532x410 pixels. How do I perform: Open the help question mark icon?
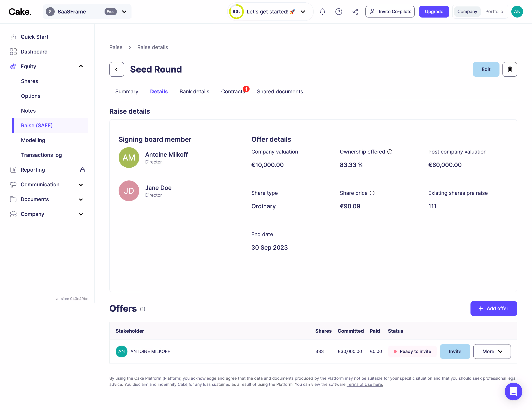point(339,11)
